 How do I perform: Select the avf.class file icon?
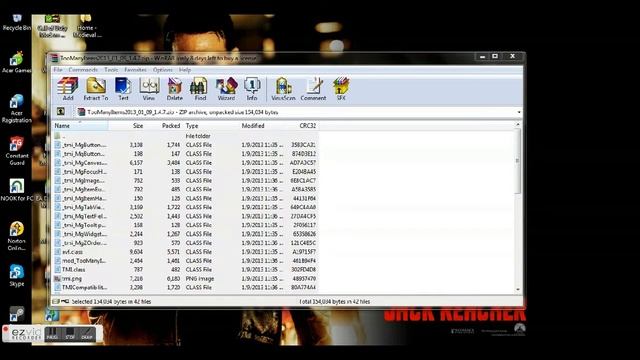pyautogui.click(x=58, y=252)
